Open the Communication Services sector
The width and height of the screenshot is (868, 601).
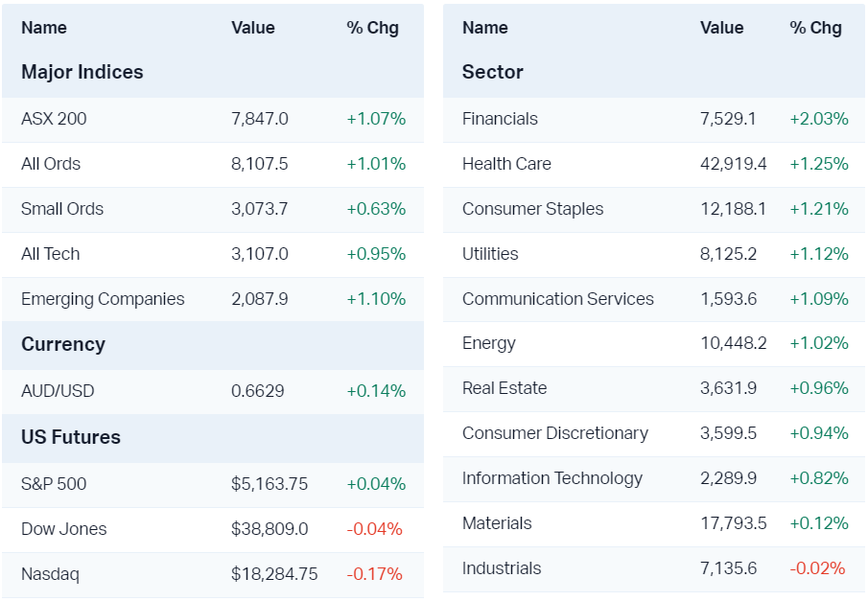[x=557, y=299]
